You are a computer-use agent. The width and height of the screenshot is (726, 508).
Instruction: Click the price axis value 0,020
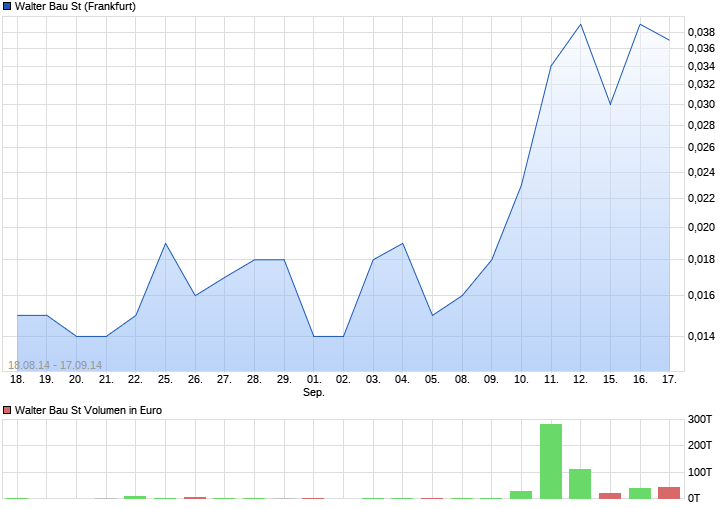701,227
